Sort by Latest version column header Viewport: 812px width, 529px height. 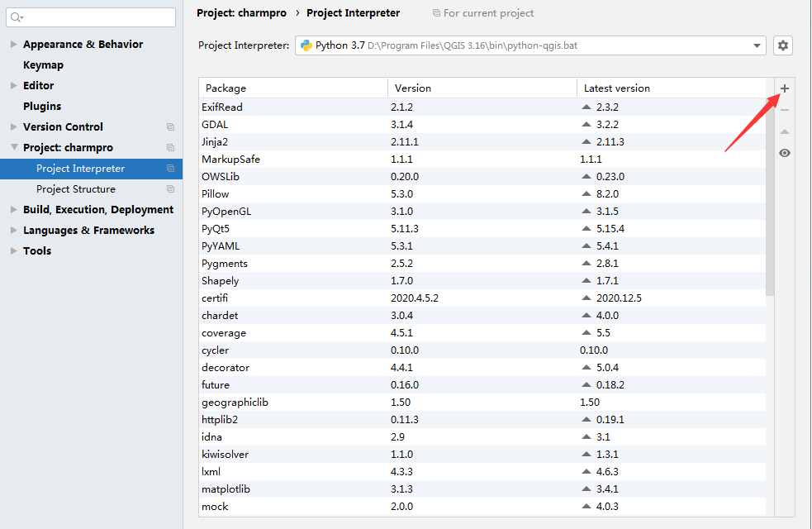point(671,88)
